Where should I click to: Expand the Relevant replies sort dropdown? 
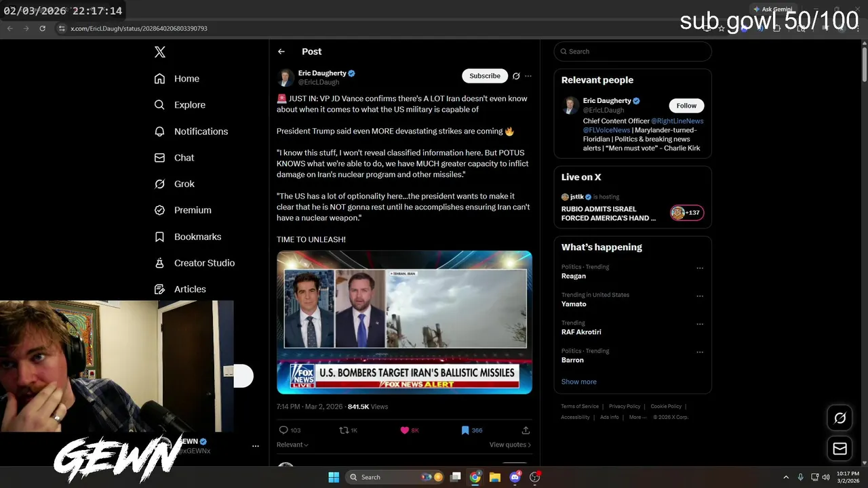[x=292, y=445]
